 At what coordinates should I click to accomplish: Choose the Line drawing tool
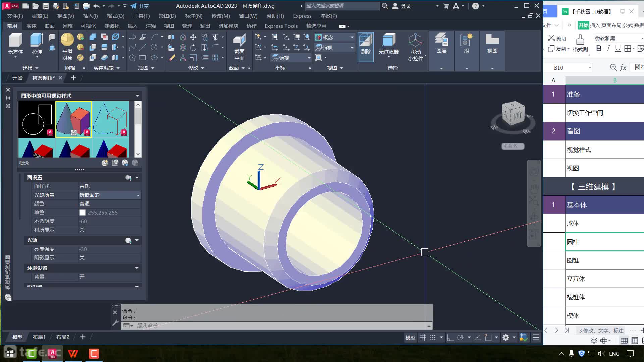click(143, 47)
